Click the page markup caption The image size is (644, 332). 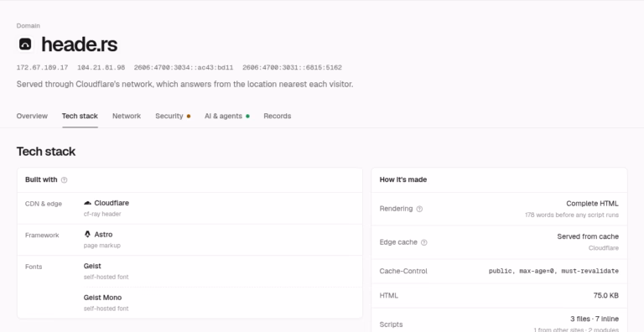tap(101, 246)
